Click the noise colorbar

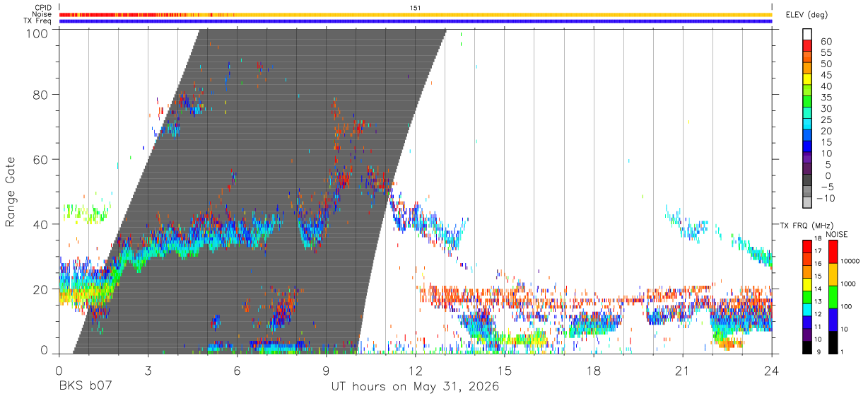[x=832, y=296]
